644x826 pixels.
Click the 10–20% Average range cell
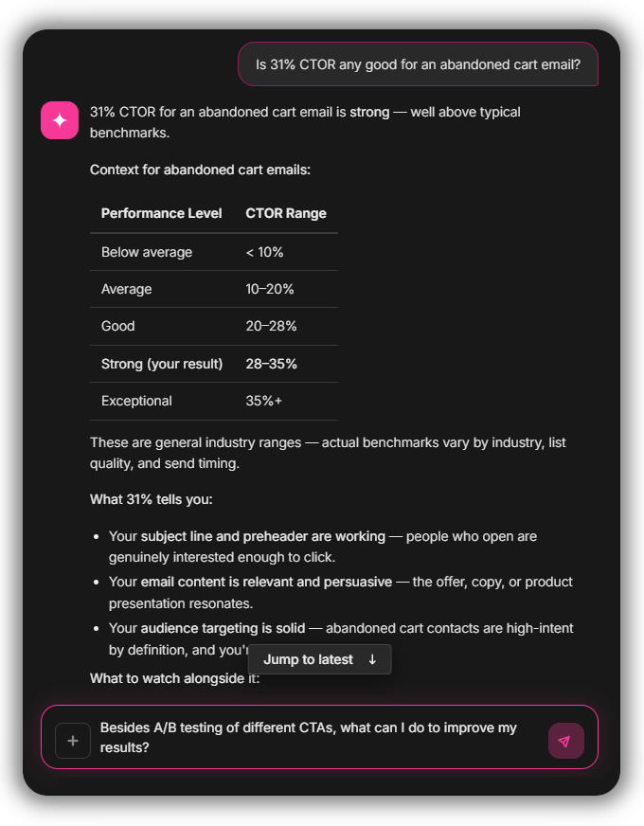coord(270,289)
